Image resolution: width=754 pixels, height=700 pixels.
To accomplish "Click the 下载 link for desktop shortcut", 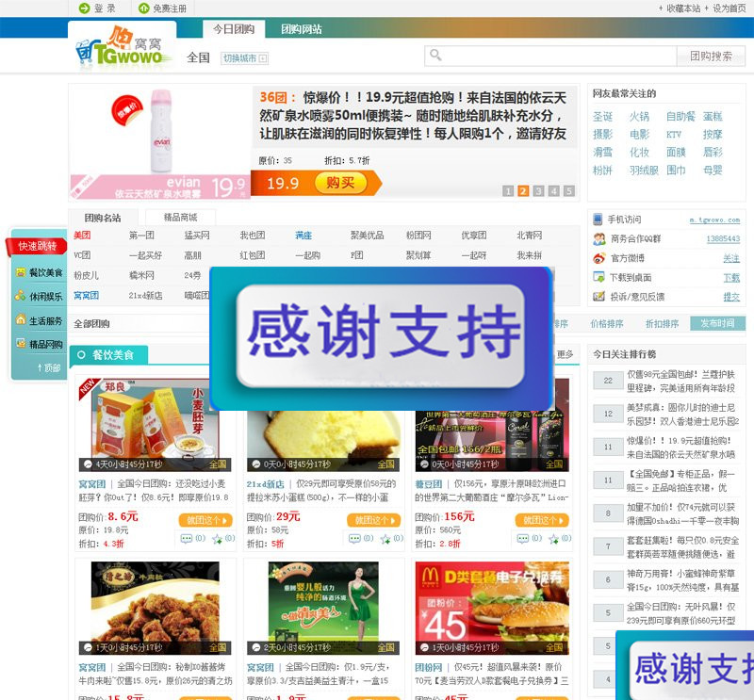I will coord(731,278).
